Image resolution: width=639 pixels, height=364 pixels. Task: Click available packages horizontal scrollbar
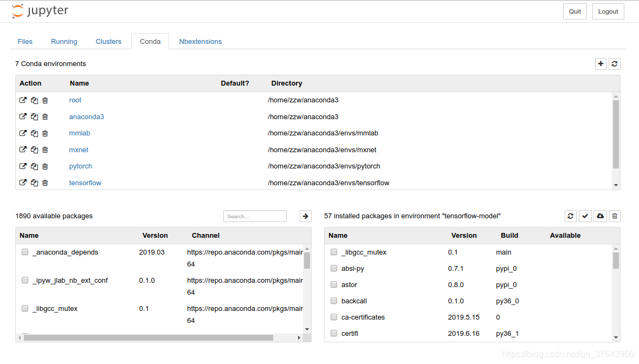tap(149, 337)
